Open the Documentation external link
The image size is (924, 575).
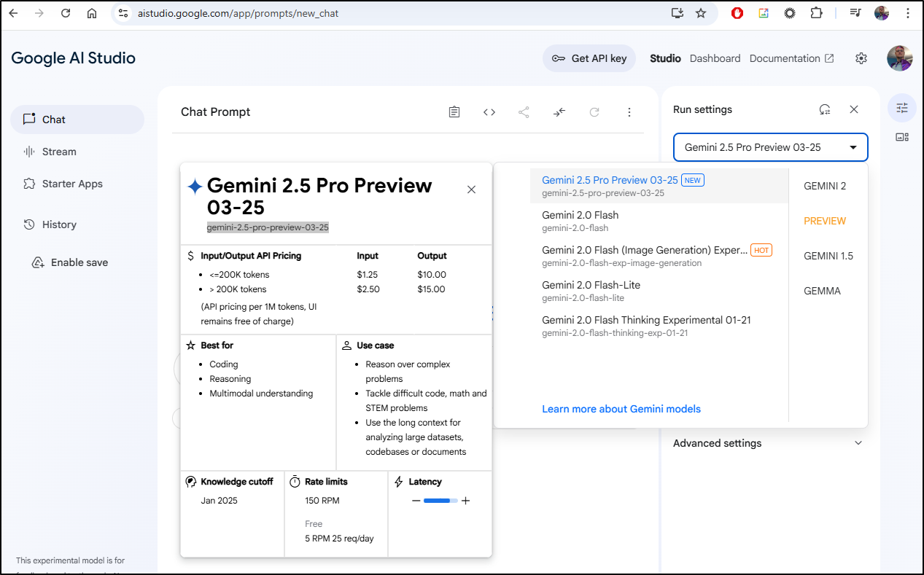[x=792, y=58]
